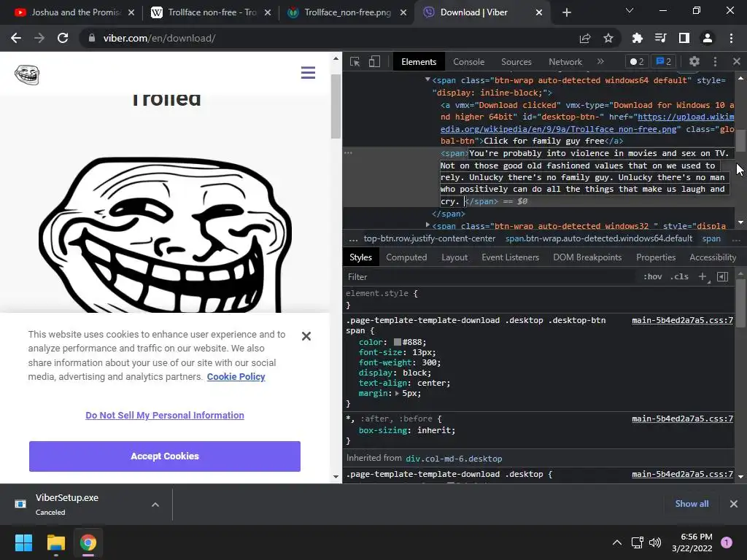Toggle the browser side panel icon
The width and height of the screenshot is (747, 560).
click(684, 38)
